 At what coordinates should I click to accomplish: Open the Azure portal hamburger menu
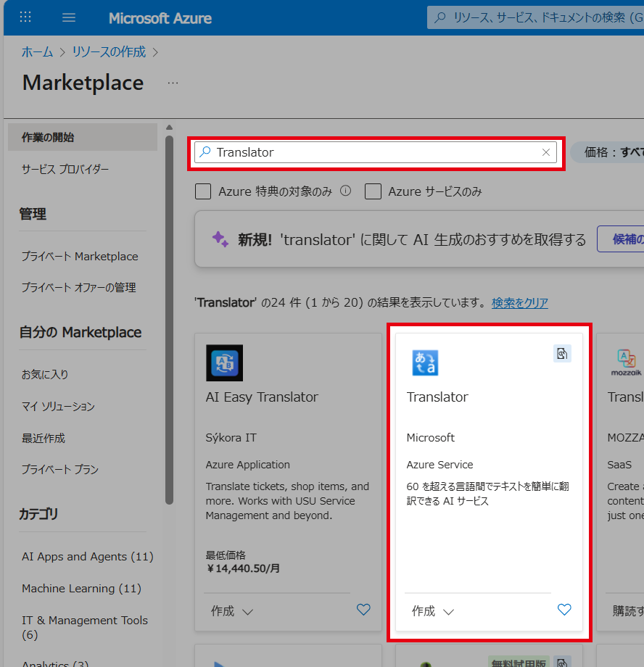(x=69, y=17)
